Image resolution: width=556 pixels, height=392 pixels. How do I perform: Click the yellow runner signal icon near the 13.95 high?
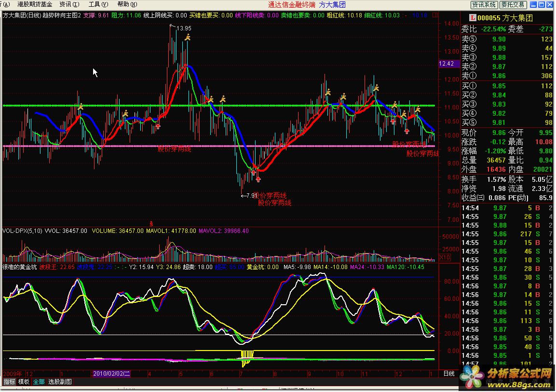[187, 37]
